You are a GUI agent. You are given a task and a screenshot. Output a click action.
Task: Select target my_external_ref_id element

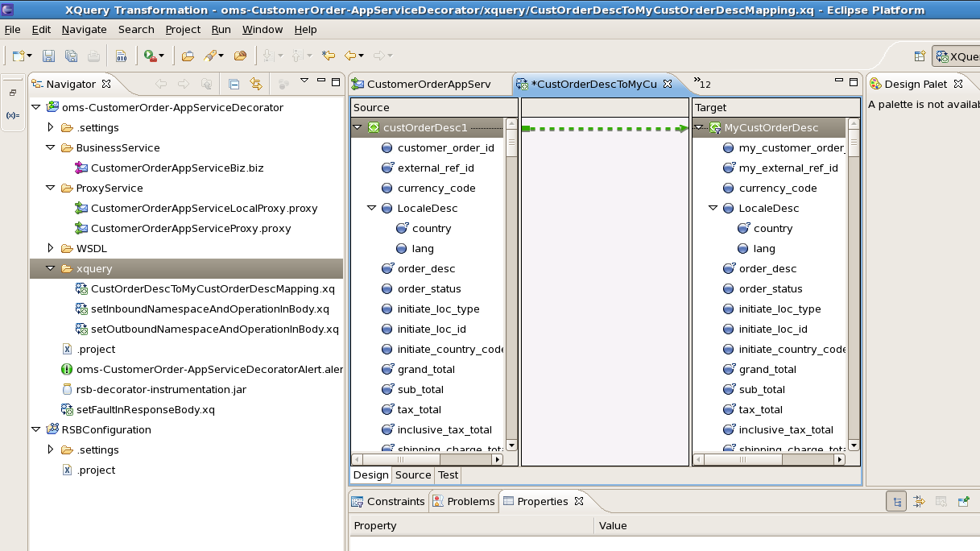[788, 168]
